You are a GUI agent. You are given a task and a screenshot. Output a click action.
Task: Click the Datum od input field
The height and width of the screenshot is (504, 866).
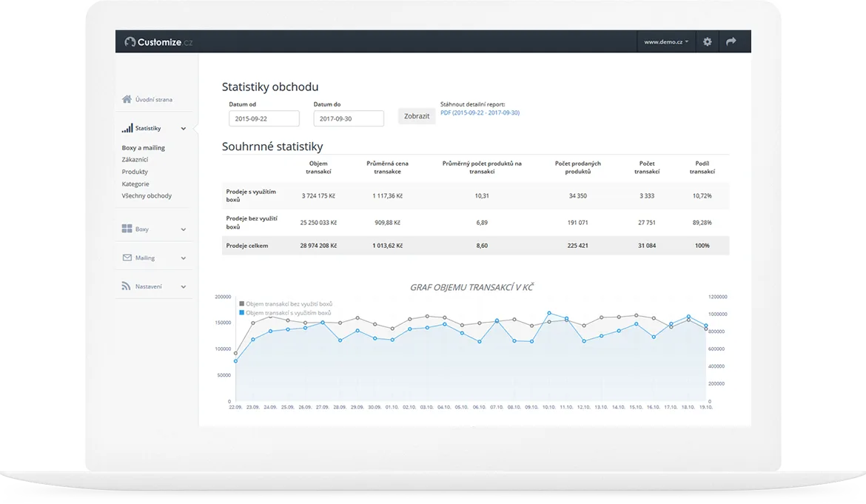coord(264,118)
